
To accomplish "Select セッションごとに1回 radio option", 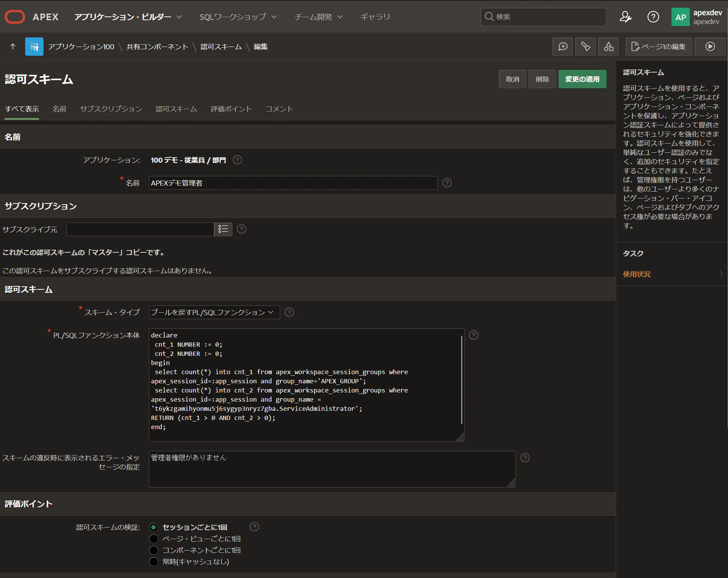I will (153, 527).
